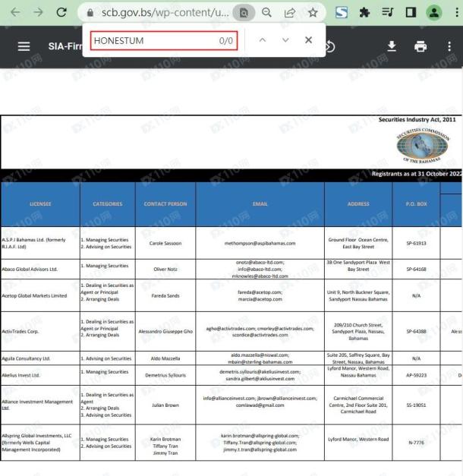
Task: Click Securities Commission of the Bahamas logo
Action: [423, 146]
